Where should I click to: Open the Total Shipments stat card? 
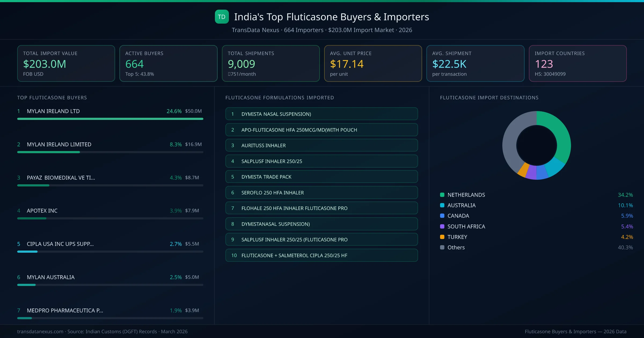pos(270,63)
